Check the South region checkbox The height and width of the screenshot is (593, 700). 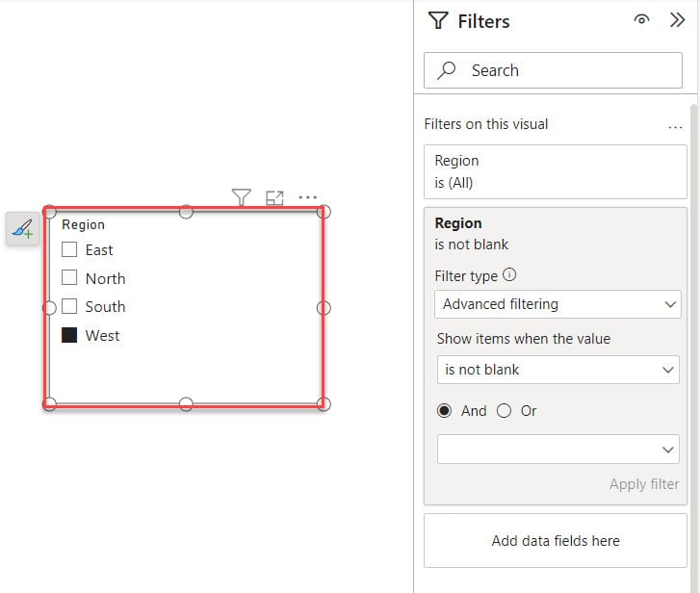[x=69, y=306]
